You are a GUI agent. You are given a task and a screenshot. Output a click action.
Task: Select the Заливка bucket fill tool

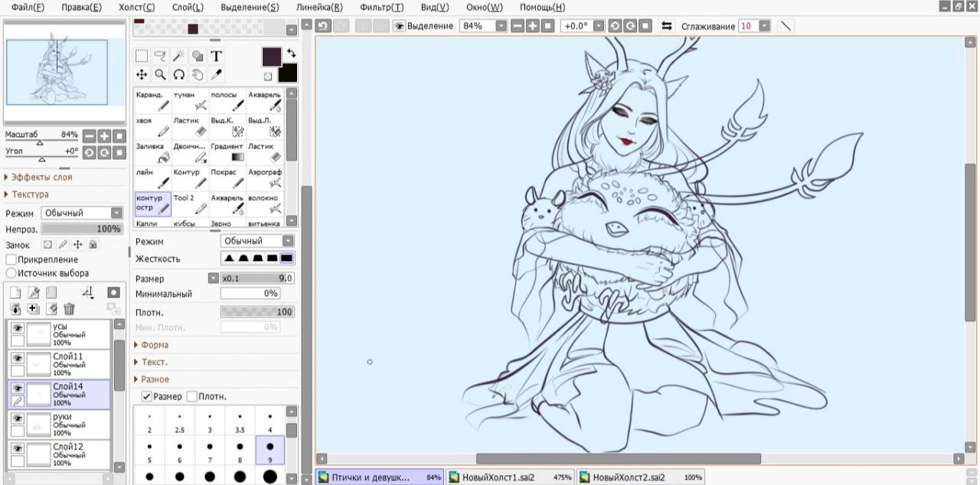[x=152, y=152]
